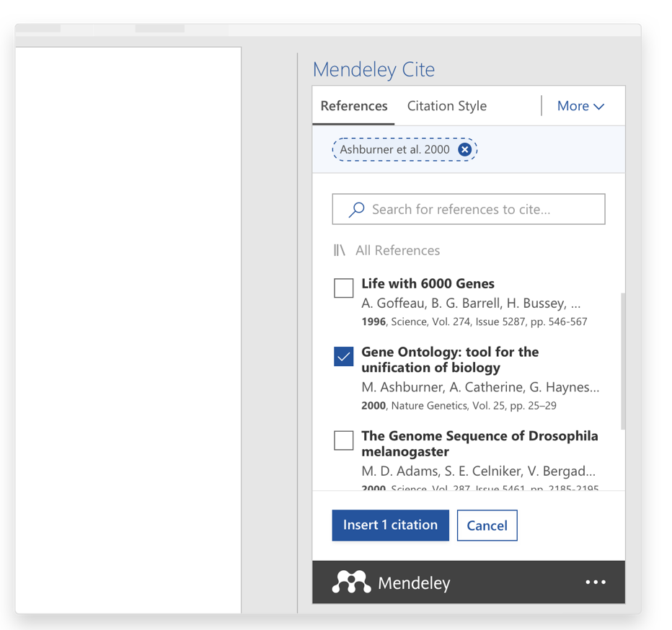Open the three-dot menu in footer

(596, 582)
